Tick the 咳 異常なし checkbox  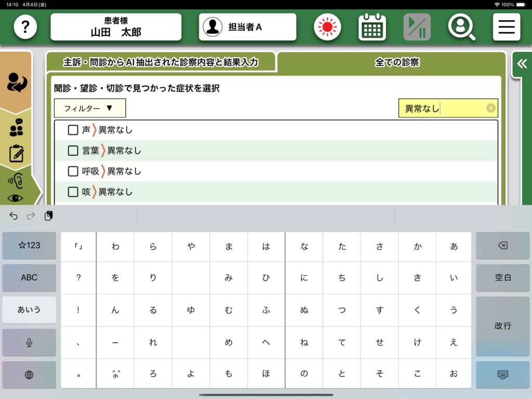pos(73,192)
